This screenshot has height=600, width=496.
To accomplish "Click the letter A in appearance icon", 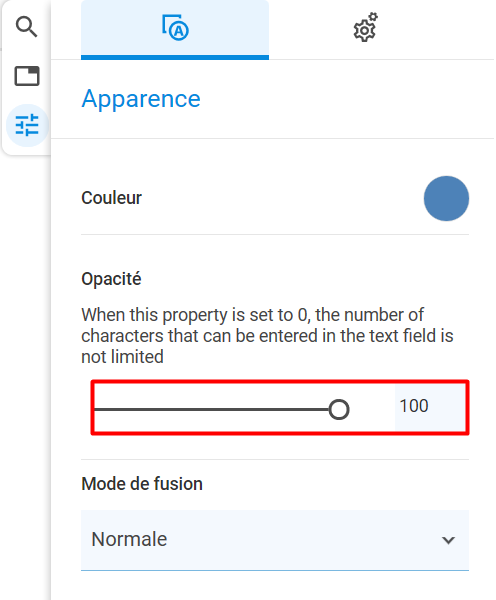I will click(x=179, y=31).
